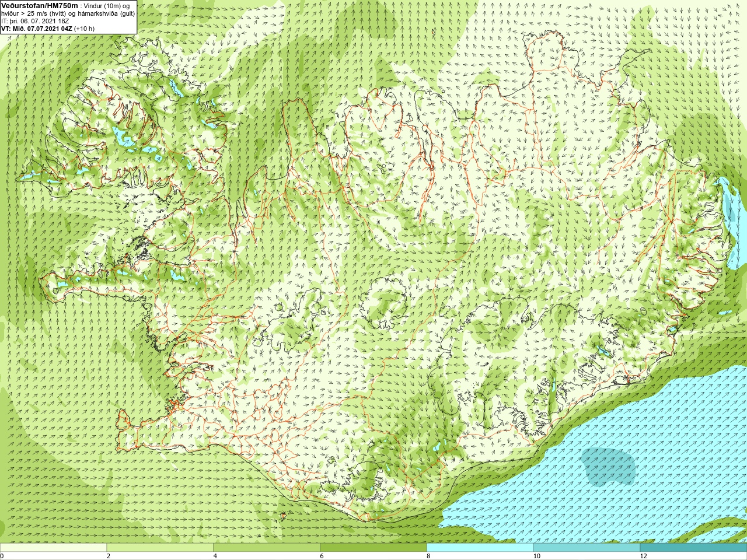Select the 'VT: Mið. 07.07.2021 04Z' valid time
747x560 pixels.
click(36, 28)
